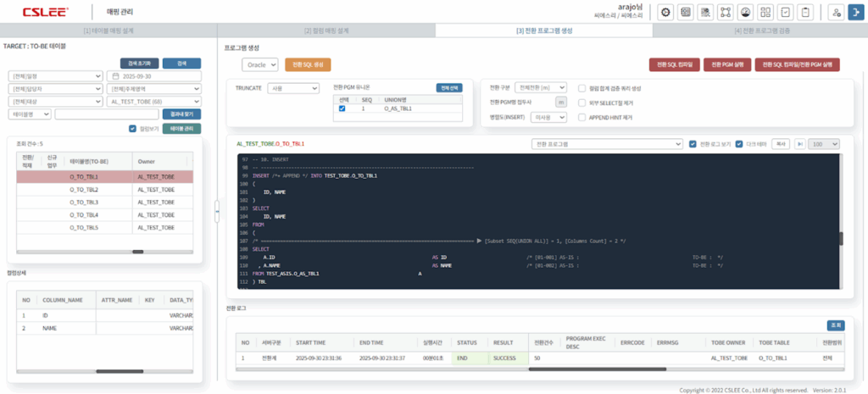Click the four-squares grid icon

click(765, 13)
